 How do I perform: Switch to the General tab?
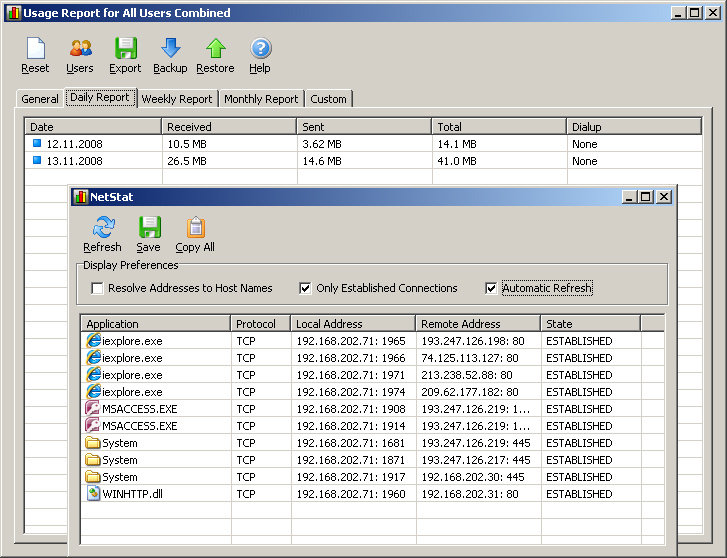pyautogui.click(x=40, y=99)
